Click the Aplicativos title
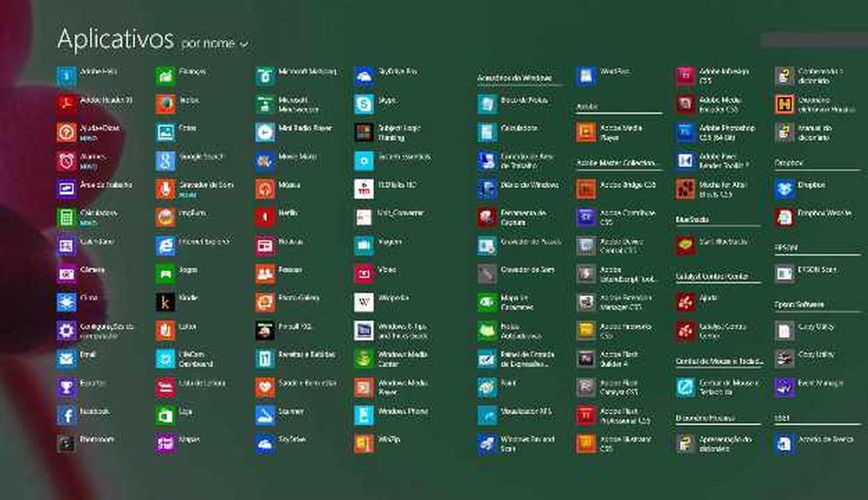 click(116, 40)
